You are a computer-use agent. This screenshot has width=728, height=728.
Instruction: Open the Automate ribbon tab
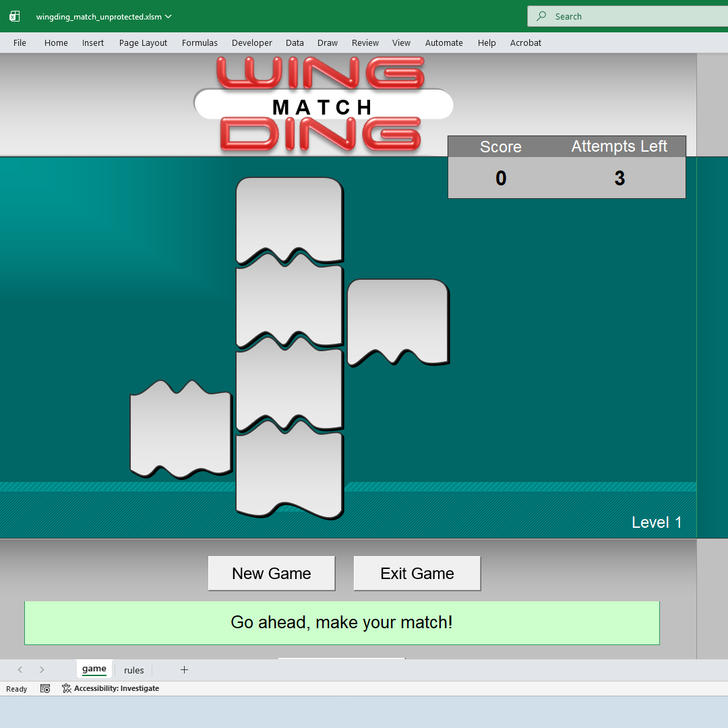[x=444, y=42]
